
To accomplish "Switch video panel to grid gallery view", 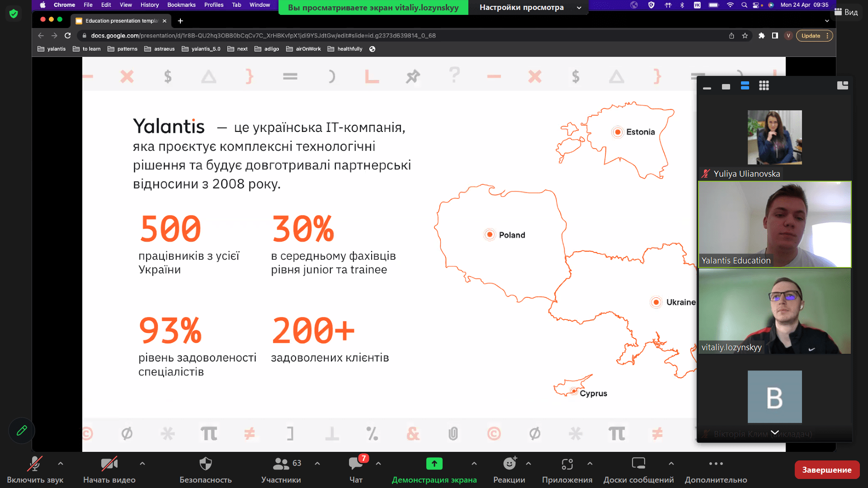I will (x=764, y=85).
